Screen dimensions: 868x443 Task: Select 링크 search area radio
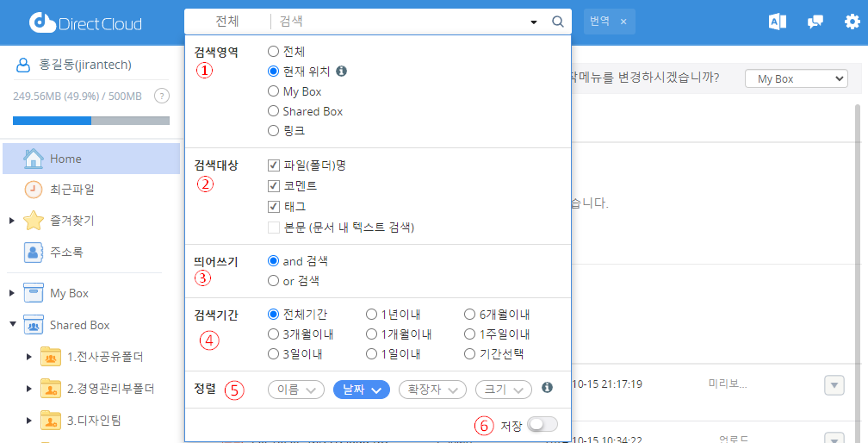273,131
